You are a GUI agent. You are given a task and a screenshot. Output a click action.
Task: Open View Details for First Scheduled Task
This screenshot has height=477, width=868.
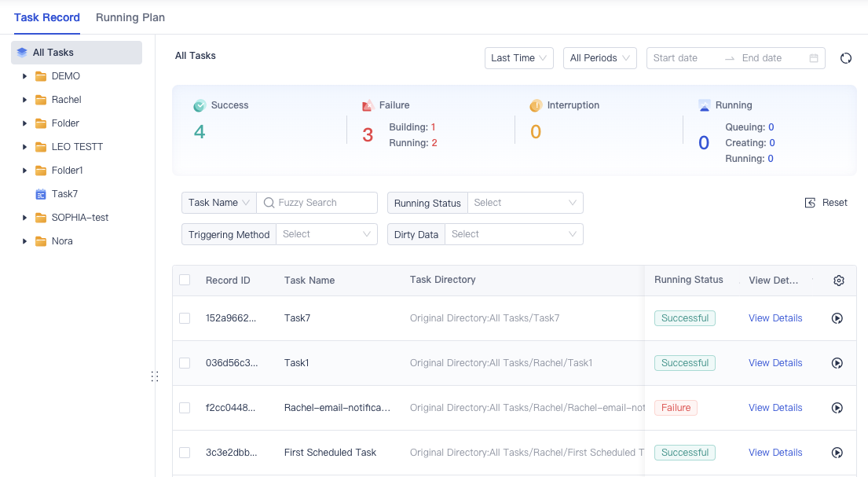[775, 453]
